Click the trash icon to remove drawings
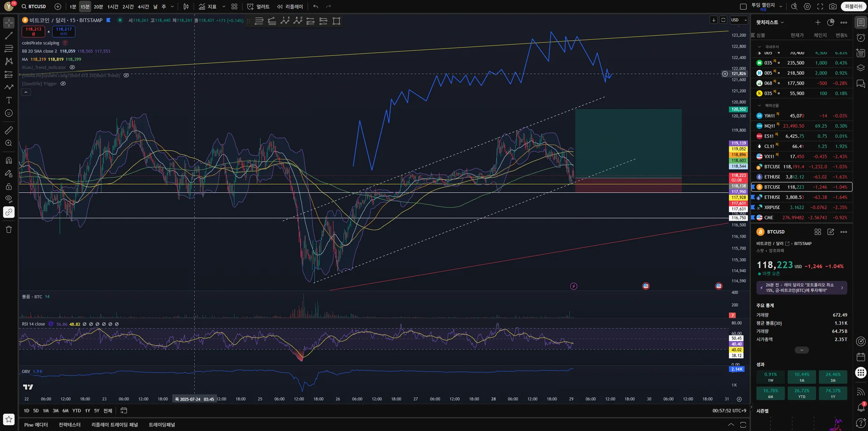Screen dimensions: 868x431 pyautogui.click(x=9, y=229)
